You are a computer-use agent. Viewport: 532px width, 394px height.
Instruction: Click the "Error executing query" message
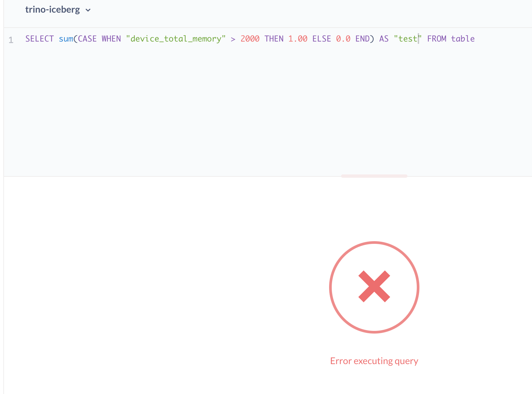374,361
